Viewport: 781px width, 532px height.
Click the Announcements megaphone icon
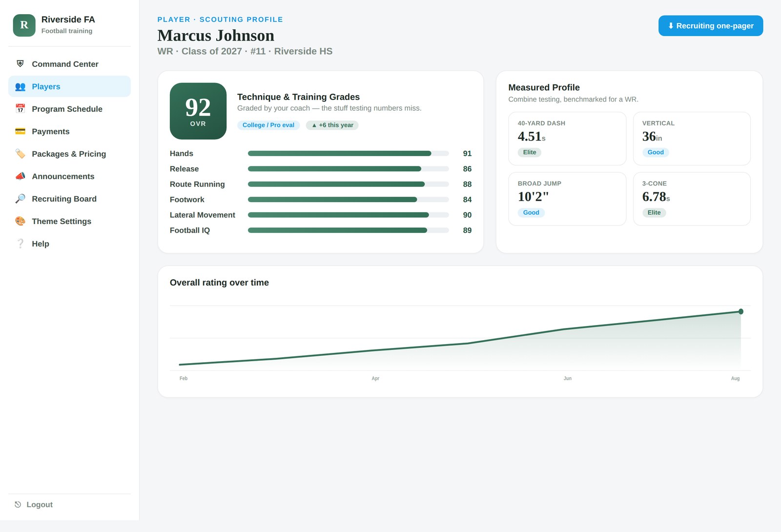coord(20,176)
